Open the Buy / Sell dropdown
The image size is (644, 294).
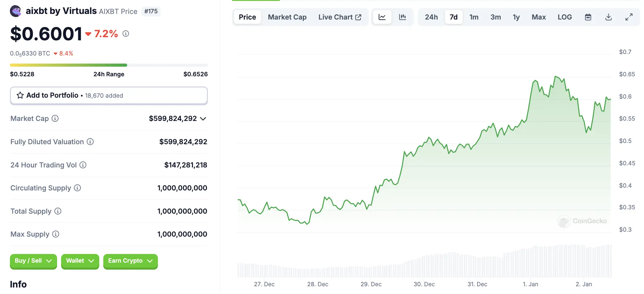(x=33, y=261)
